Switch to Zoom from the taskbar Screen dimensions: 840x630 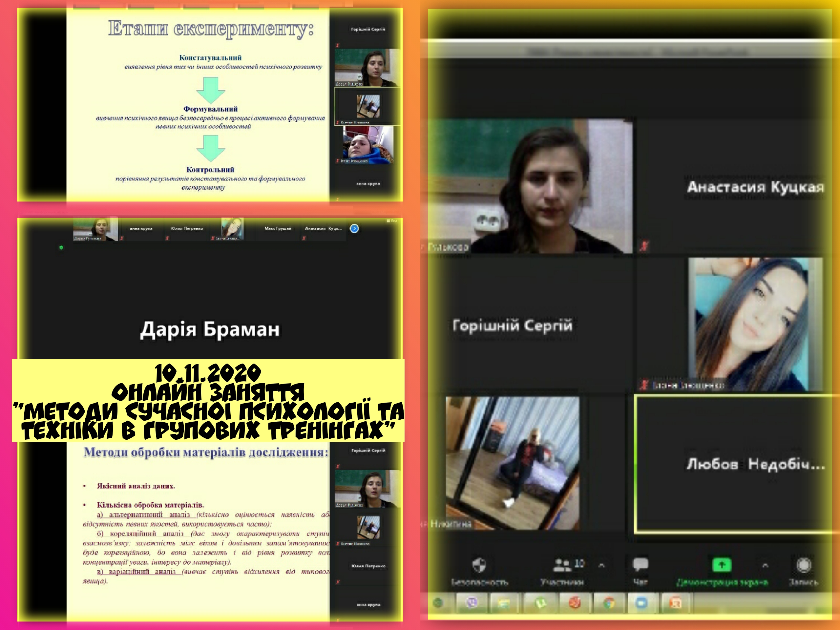pyautogui.click(x=641, y=603)
